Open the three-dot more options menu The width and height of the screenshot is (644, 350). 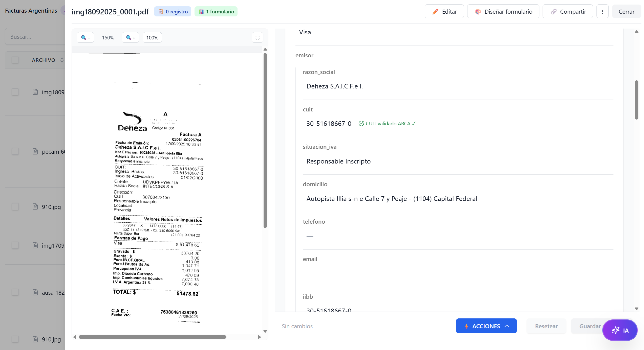tap(603, 12)
